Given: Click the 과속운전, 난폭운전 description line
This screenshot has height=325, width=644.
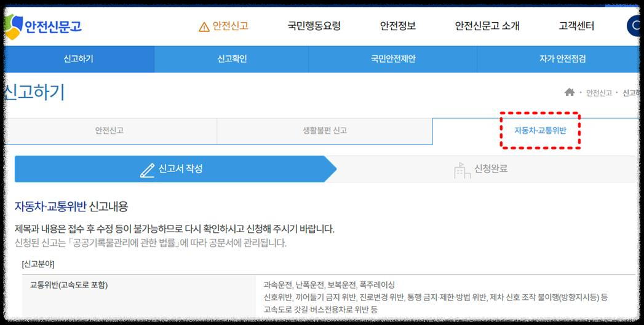Looking at the screenshot, I should tap(330, 285).
